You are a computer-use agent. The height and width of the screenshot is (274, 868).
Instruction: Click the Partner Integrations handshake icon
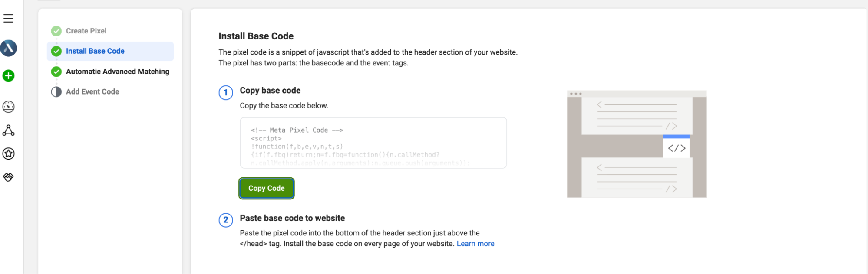(x=8, y=177)
